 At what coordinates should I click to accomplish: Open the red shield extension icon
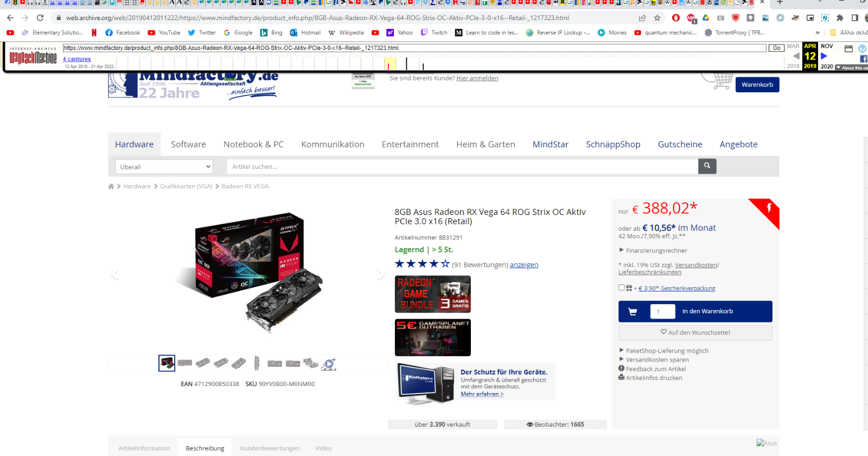(x=736, y=18)
